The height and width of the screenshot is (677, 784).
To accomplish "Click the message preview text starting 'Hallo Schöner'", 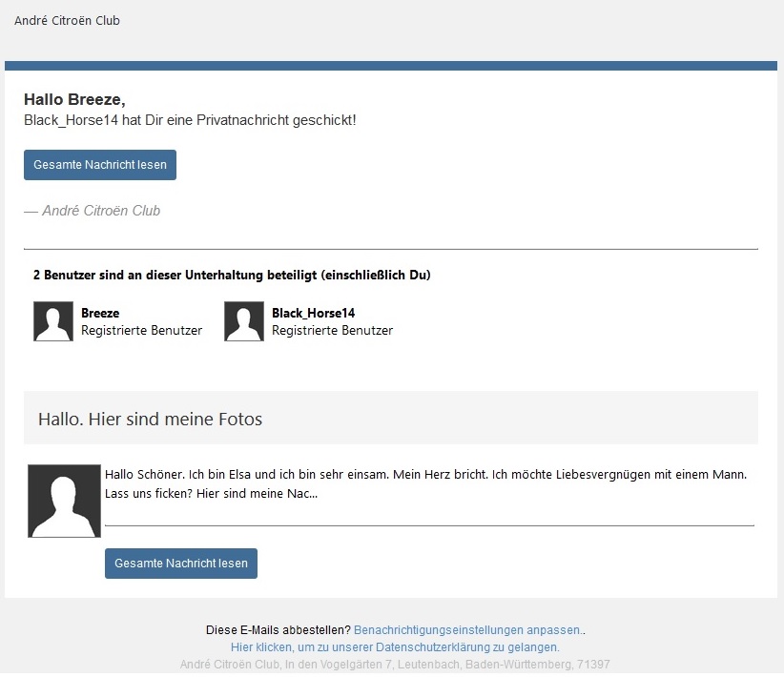I will (425, 483).
